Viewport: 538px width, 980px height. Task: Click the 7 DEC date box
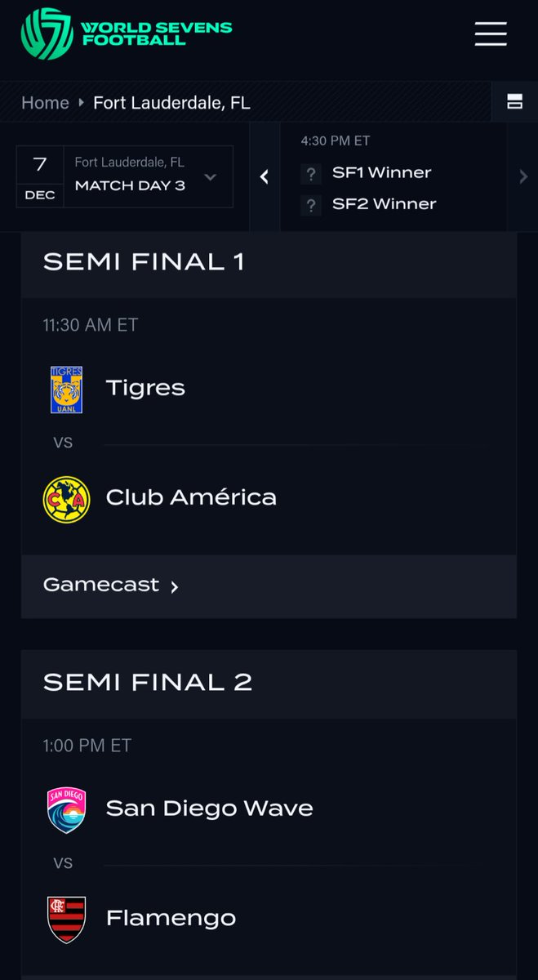[x=40, y=176]
